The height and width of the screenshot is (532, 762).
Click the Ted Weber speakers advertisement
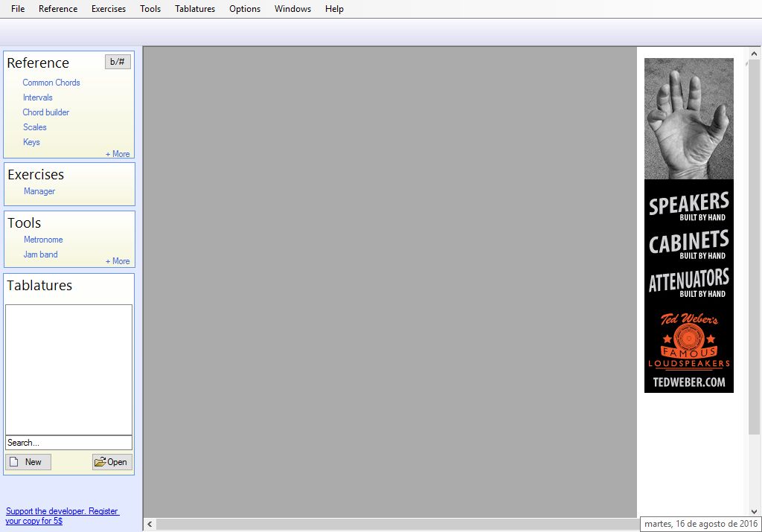point(689,225)
